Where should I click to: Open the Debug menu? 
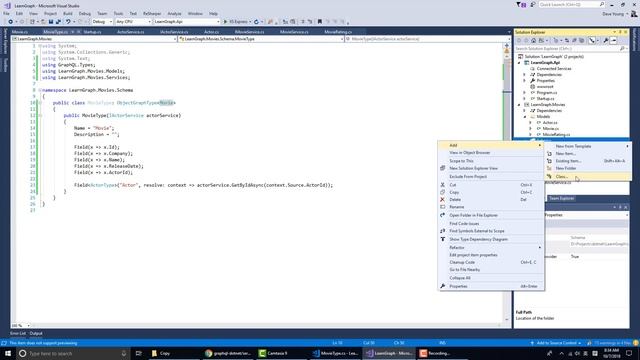[x=85, y=13]
